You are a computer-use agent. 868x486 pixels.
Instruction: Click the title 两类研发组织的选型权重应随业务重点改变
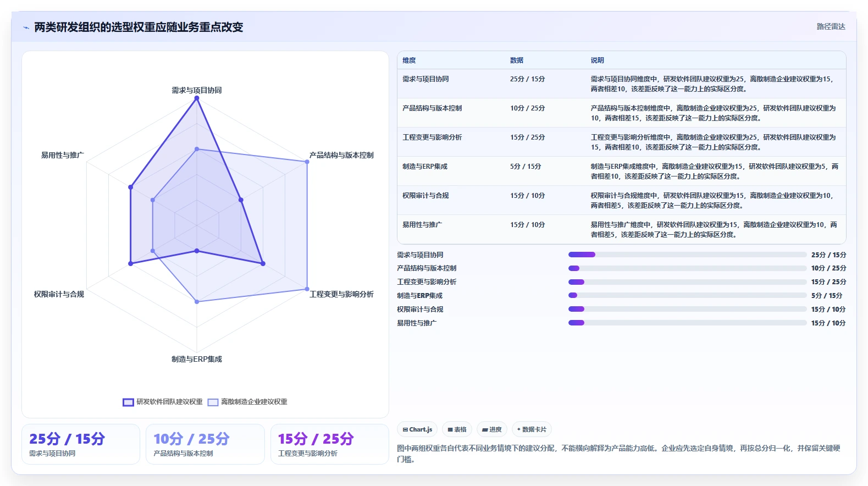(139, 27)
